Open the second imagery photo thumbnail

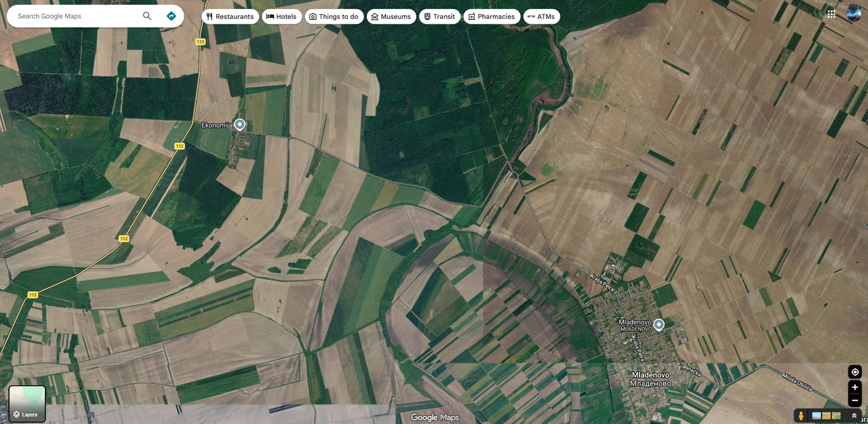click(826, 415)
